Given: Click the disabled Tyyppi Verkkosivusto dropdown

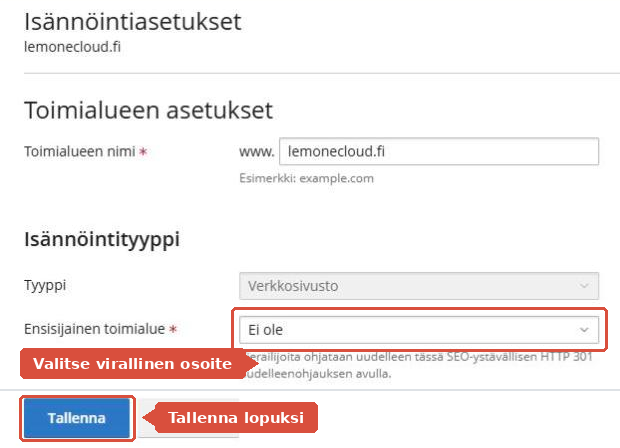Looking at the screenshot, I should [419, 286].
